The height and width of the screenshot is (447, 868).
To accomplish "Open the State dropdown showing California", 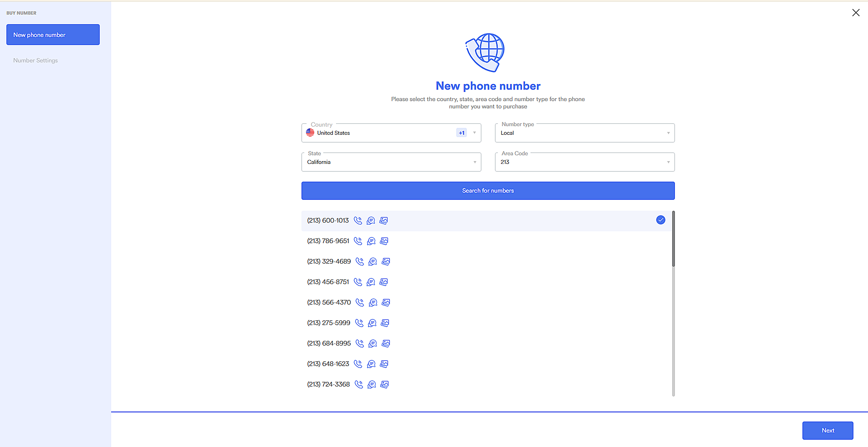I will 391,162.
